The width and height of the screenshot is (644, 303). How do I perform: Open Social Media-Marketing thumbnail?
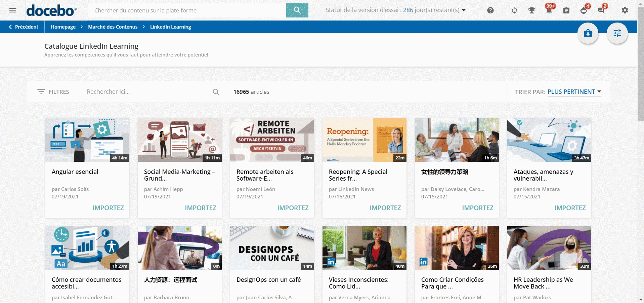180,140
